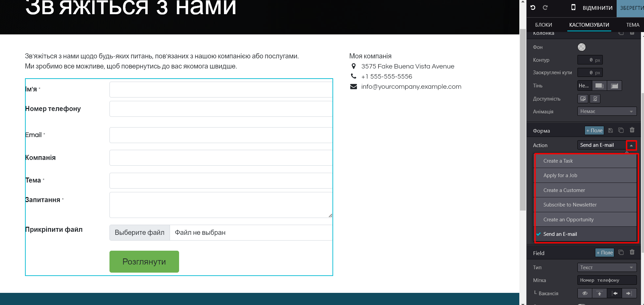
Task: Switch to the БЛОКИ tab
Action: click(x=543, y=25)
